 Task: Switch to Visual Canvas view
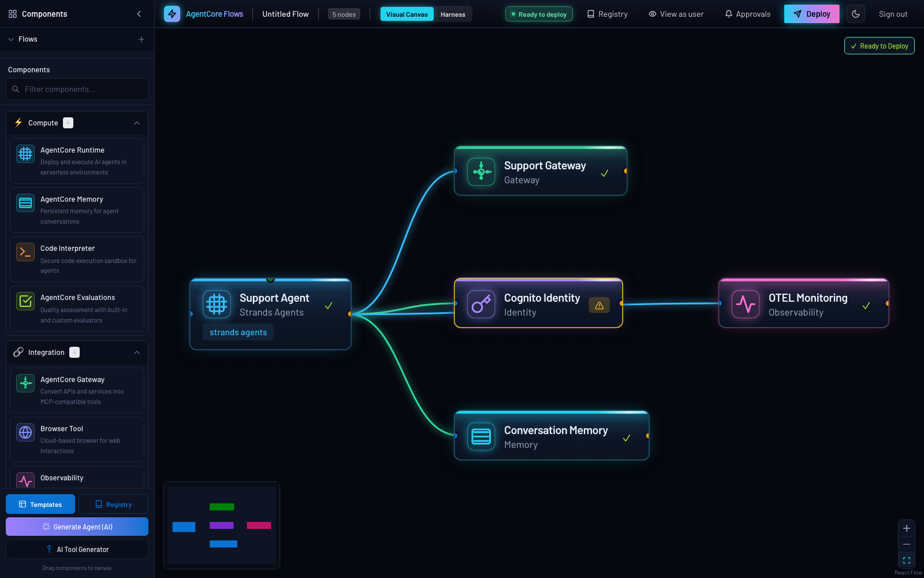coord(407,14)
